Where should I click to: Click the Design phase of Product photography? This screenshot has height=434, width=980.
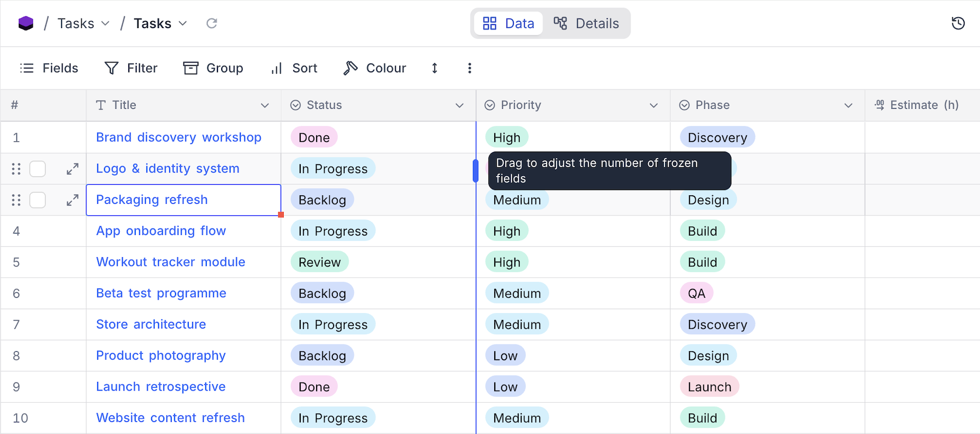coord(708,355)
